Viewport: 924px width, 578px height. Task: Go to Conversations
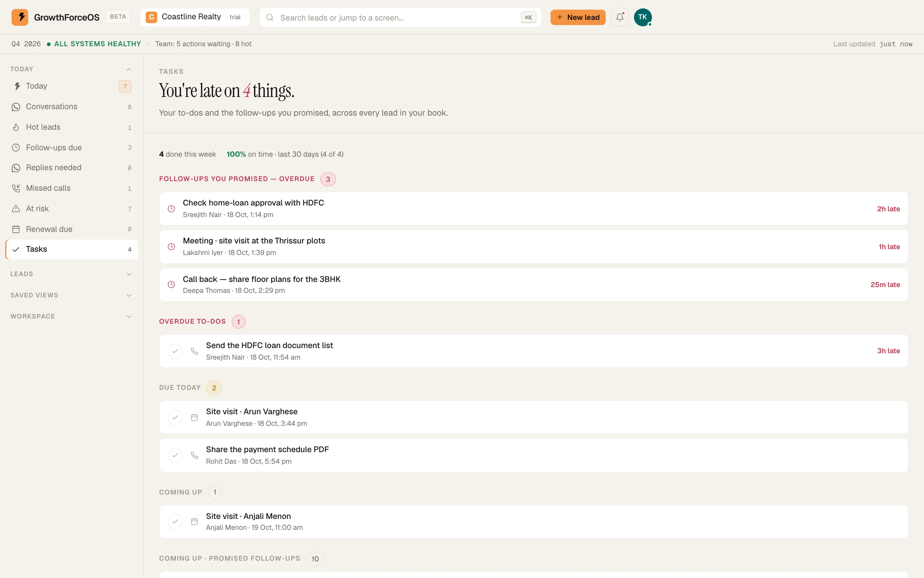(x=72, y=107)
